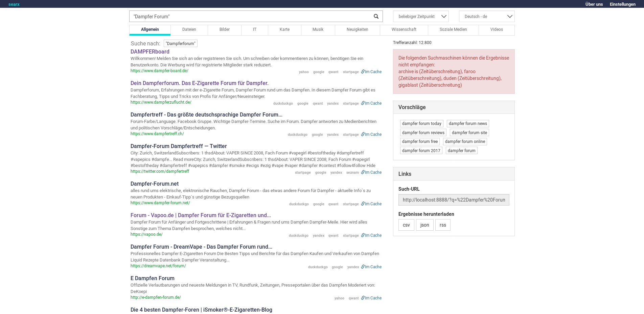The image size is (644, 314).
Task: Download results as csv
Action: (406, 225)
